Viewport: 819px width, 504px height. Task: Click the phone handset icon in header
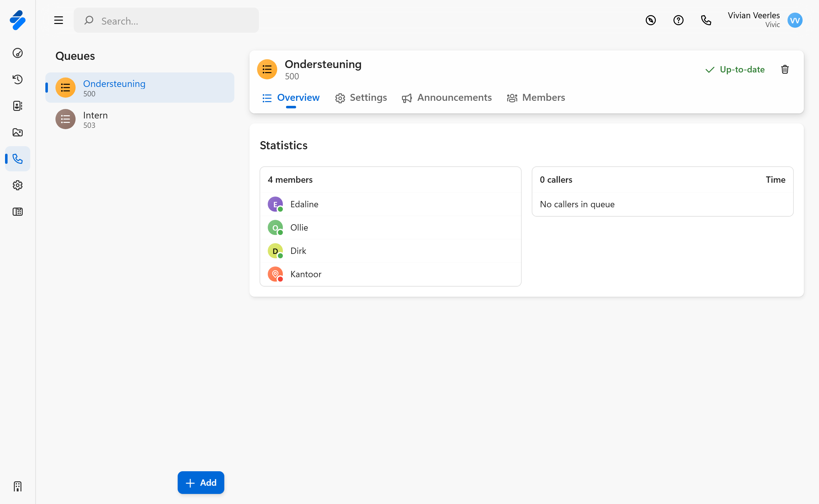[706, 20]
